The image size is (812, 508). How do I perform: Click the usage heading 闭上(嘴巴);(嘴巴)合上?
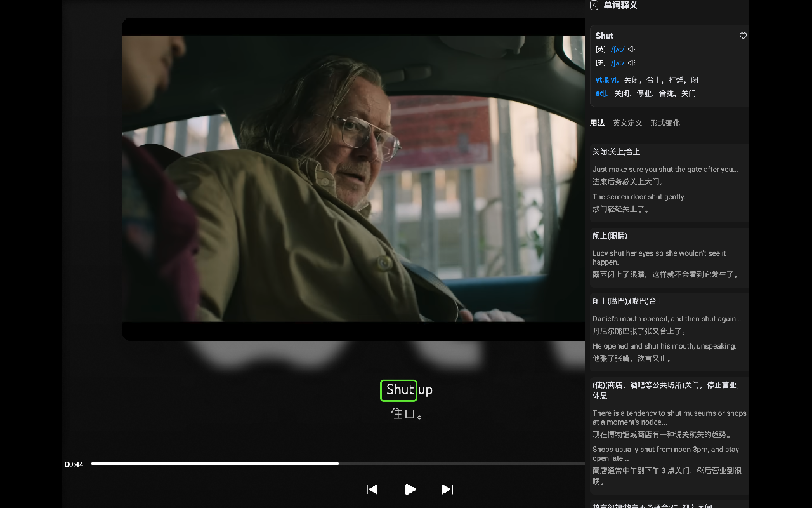pos(628,301)
